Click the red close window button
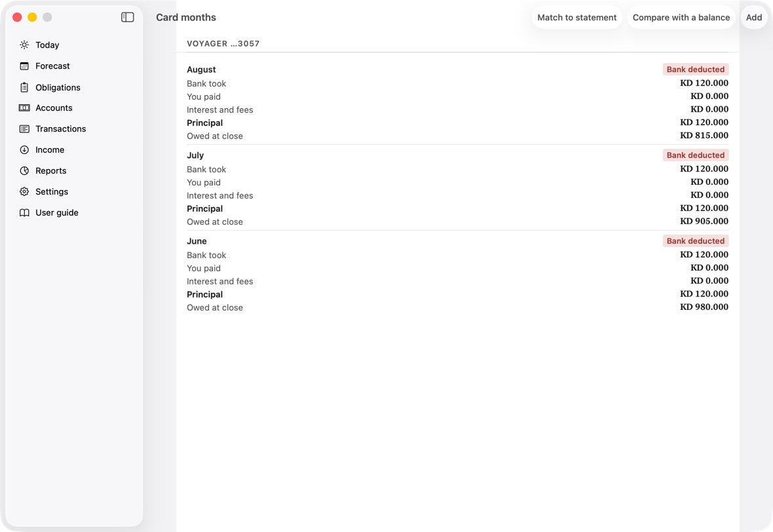 click(x=17, y=17)
